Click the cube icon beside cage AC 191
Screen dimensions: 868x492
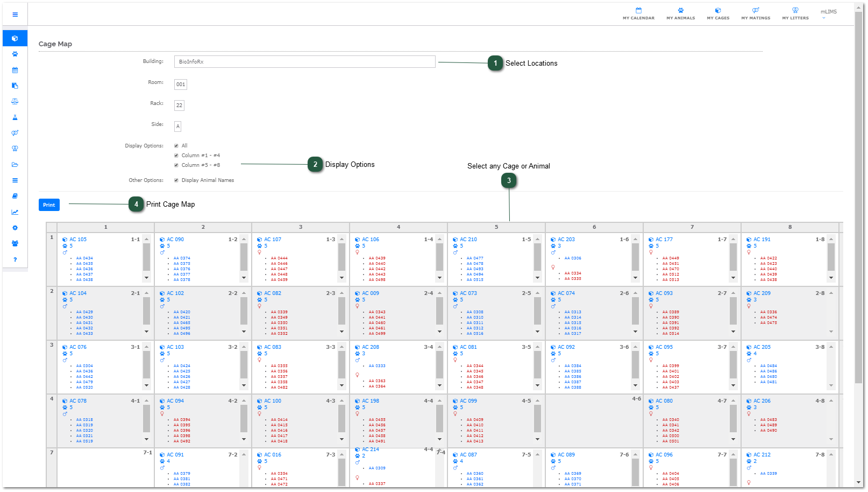749,240
